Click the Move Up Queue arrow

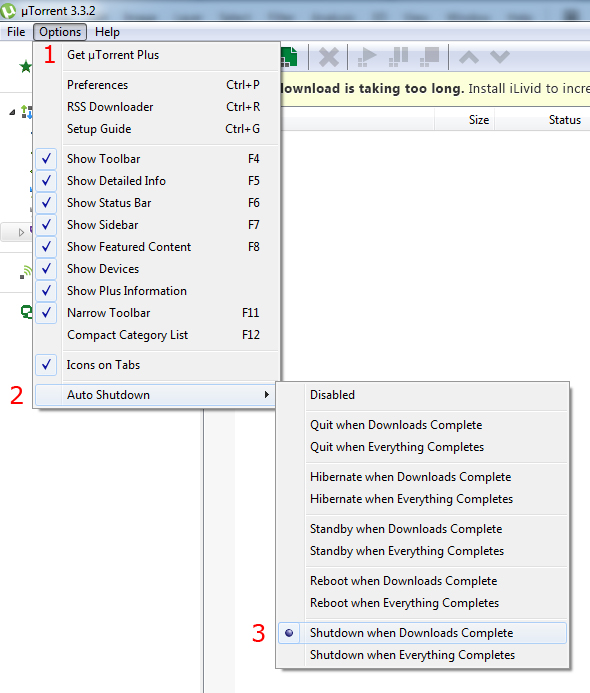(x=469, y=57)
